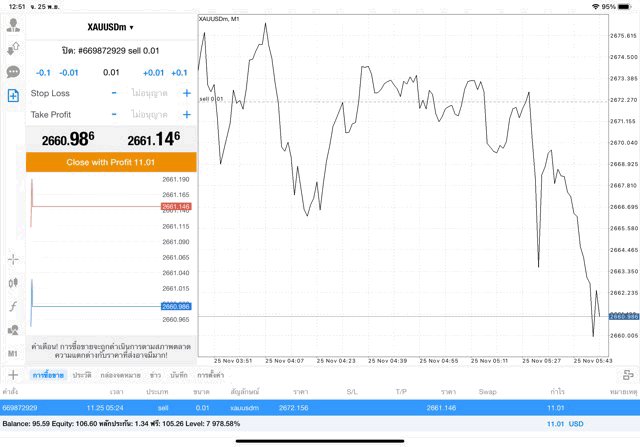
Task: Open the chat messages bubble icon
Action: [x=13, y=72]
